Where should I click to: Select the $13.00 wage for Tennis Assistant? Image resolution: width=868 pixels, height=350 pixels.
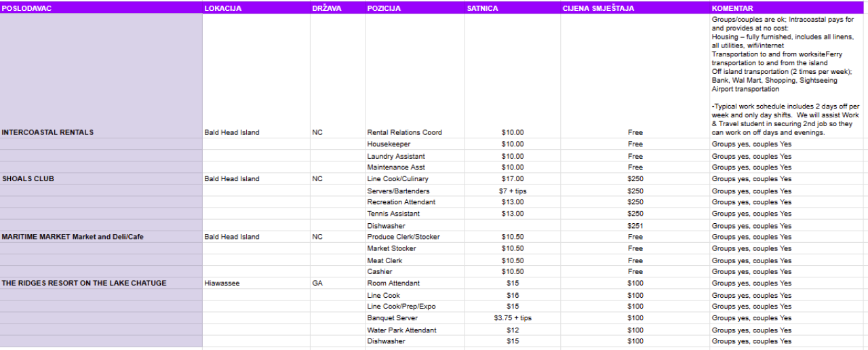click(513, 214)
